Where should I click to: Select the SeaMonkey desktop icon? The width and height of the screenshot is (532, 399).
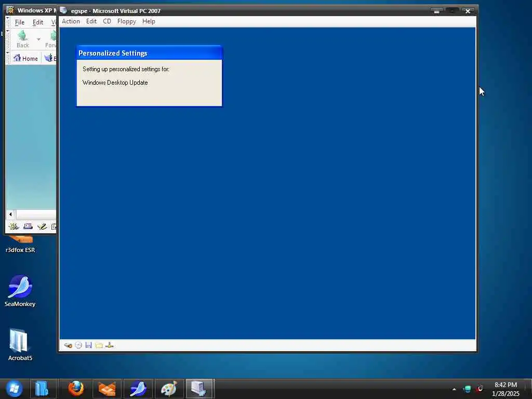point(20,291)
